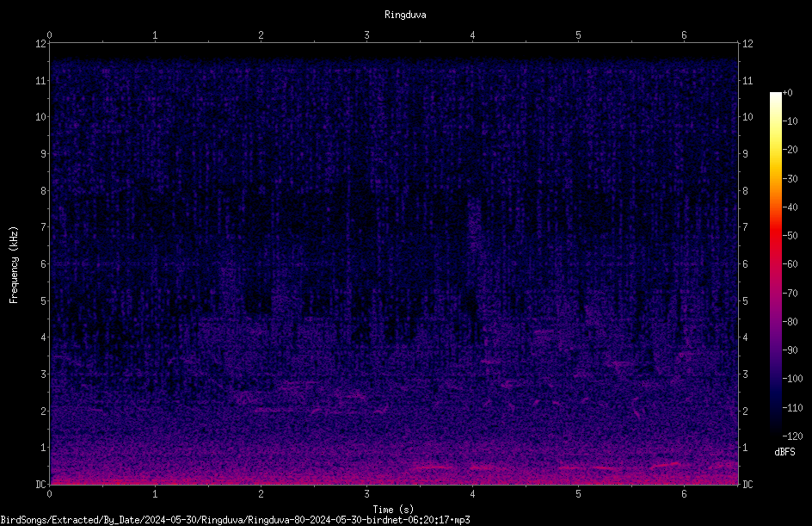Click the -50 level on dBFS color scale
Viewport: 812px width, 526px height.
click(790, 236)
